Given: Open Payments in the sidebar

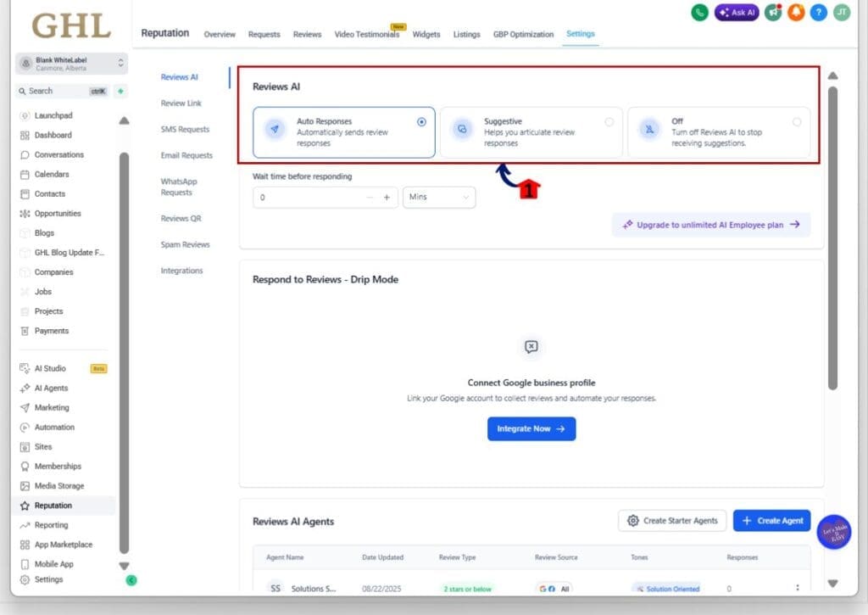Looking at the screenshot, I should coord(52,331).
